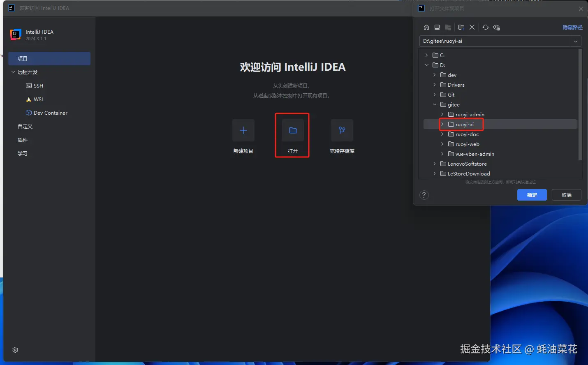The height and width of the screenshot is (365, 588).
Task: Open settings gear on the welcome screen
Action: pyautogui.click(x=15, y=350)
